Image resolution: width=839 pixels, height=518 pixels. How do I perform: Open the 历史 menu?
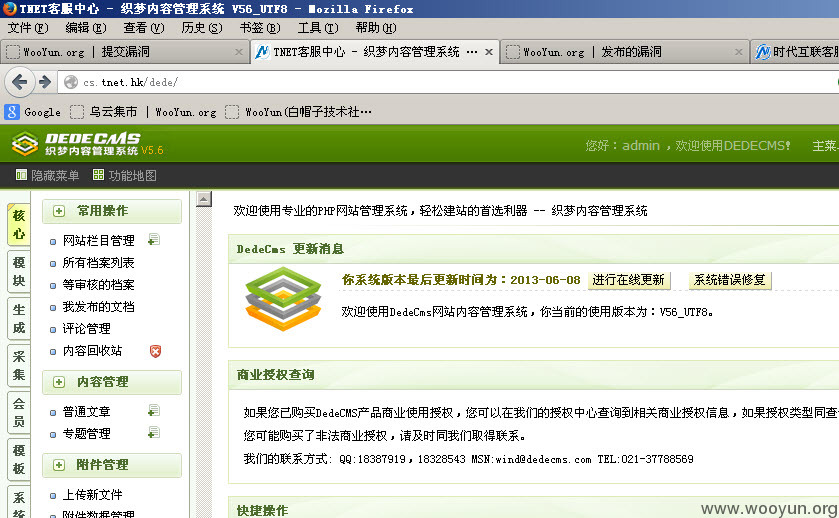[x=202, y=28]
